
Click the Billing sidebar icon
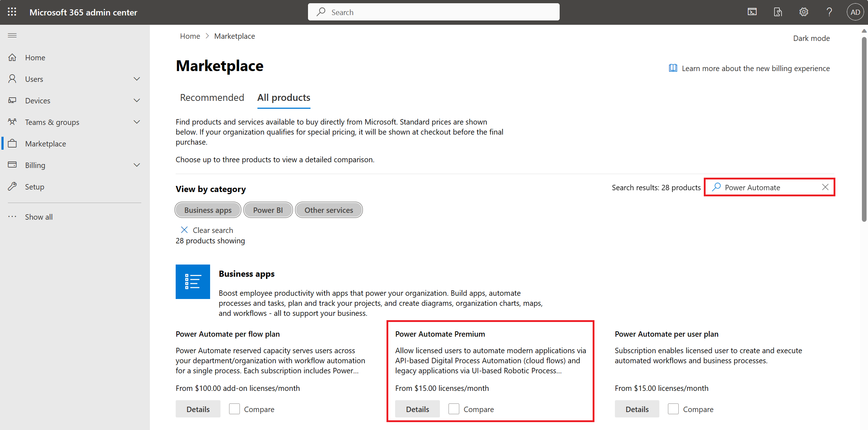[13, 165]
